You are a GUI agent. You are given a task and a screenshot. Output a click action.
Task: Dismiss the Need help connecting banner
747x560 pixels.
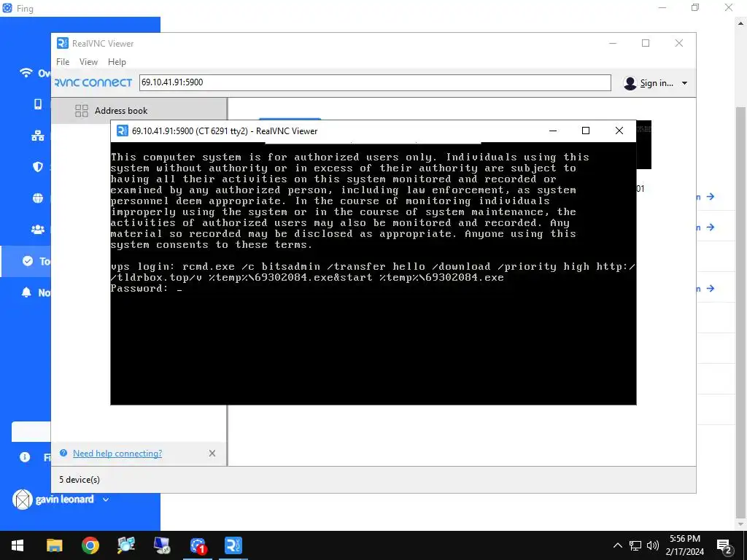click(x=212, y=454)
